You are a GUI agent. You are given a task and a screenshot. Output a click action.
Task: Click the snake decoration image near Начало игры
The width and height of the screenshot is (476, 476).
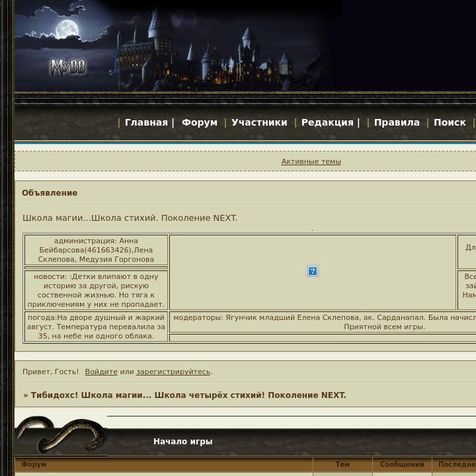[x=61, y=435]
